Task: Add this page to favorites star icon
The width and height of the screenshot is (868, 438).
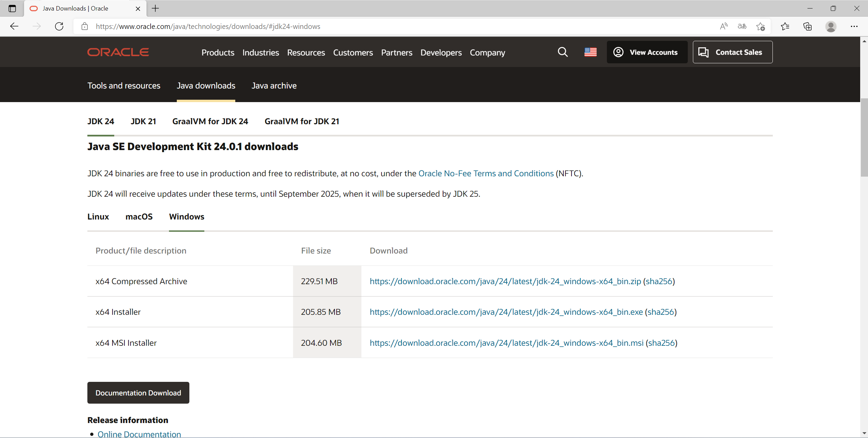Action: [761, 26]
